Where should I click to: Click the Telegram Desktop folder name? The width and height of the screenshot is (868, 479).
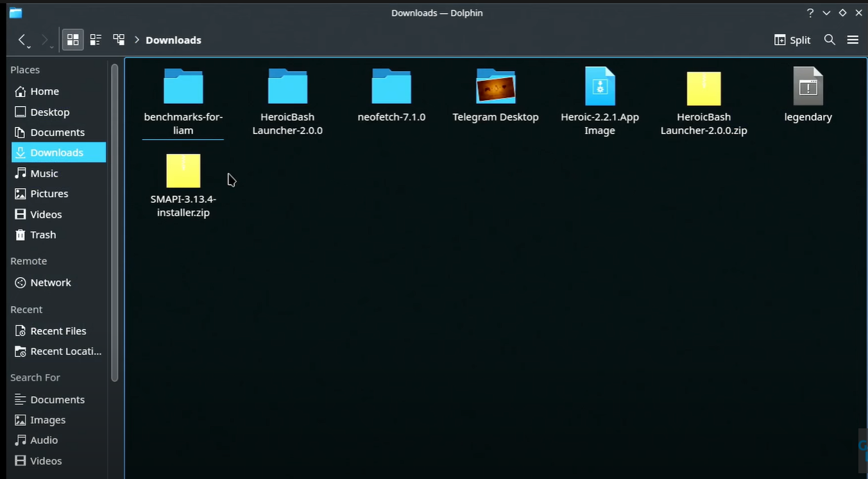(x=495, y=117)
